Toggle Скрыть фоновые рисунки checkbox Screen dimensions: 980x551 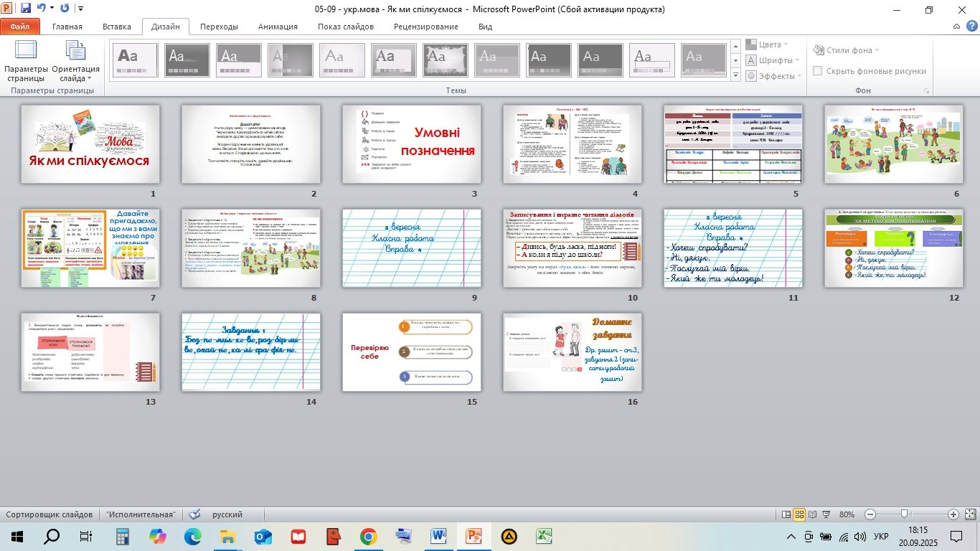click(817, 71)
